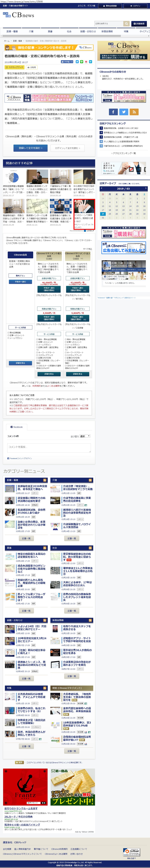Click the 広告出稿してみませんか banner
The width and height of the screenshot is (150, 868).
[124, 248]
